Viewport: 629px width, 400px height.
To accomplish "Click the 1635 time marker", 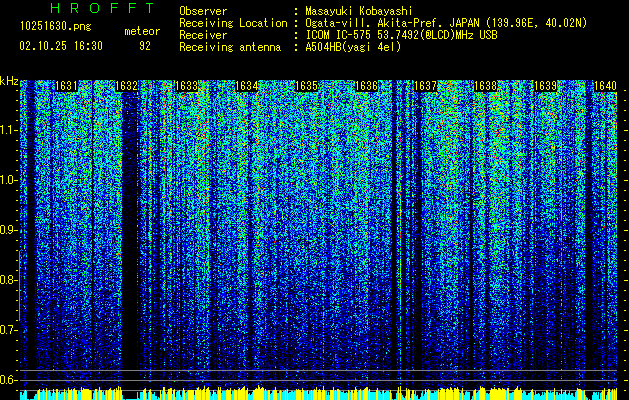I will pyautogui.click(x=306, y=86).
